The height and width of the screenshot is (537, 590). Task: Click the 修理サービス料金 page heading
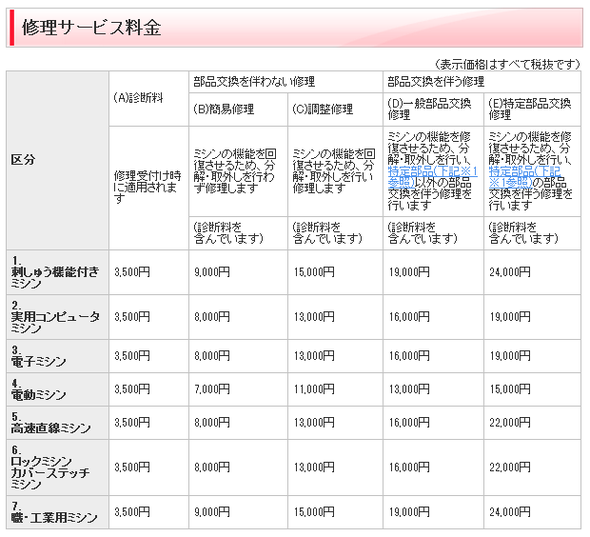[91, 27]
